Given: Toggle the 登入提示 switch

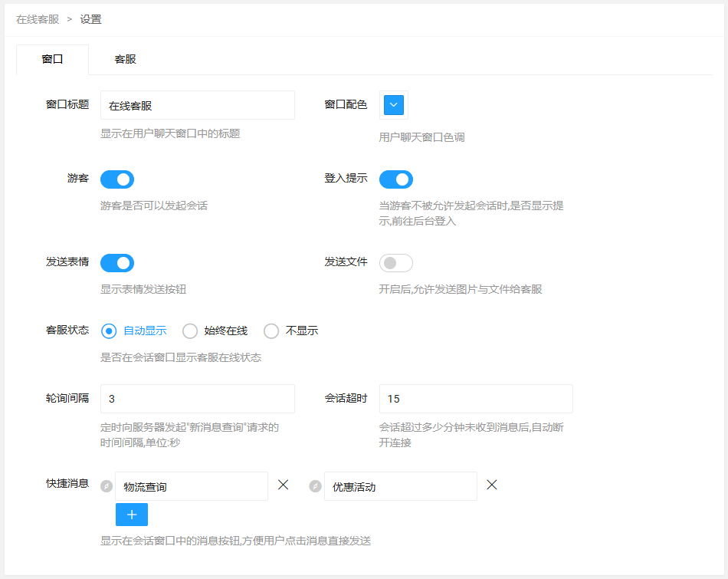Looking at the screenshot, I should [396, 179].
